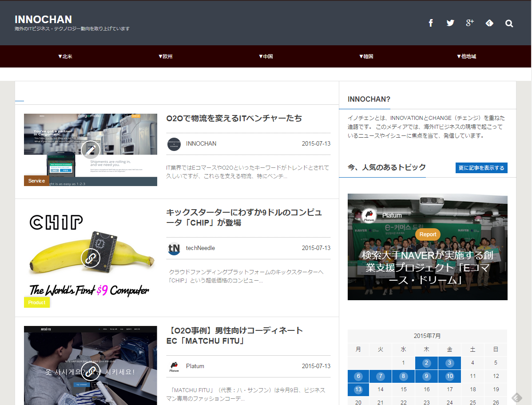Click INNOCHAN author avatar icon
Screen dimensions: 532x405
174,144
